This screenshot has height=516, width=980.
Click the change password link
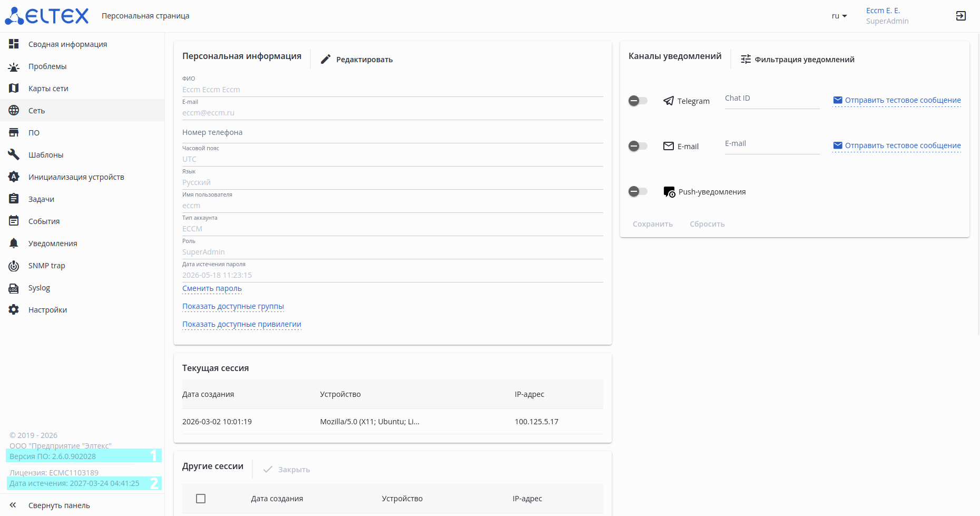(212, 288)
